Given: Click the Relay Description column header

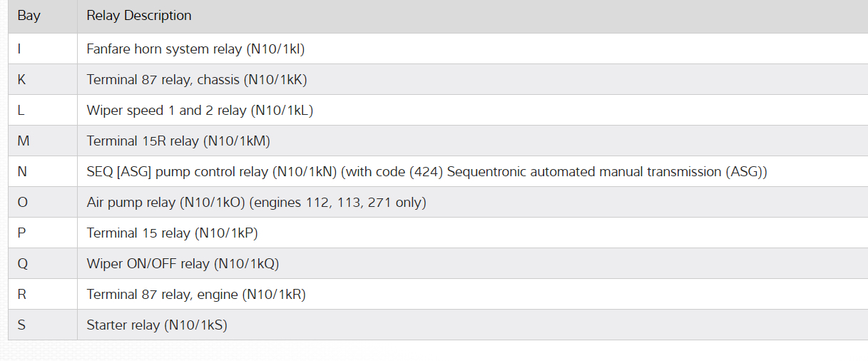Looking at the screenshot, I should pyautogui.click(x=139, y=15).
